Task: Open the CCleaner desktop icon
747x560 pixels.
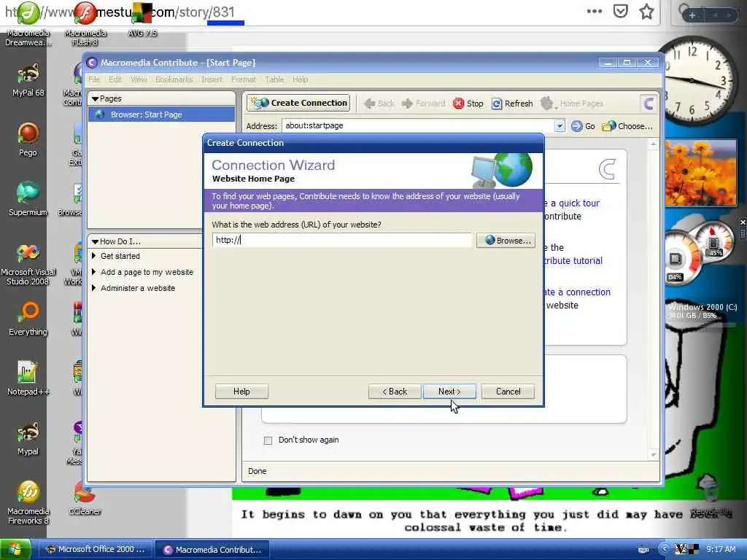Action: click(85, 499)
